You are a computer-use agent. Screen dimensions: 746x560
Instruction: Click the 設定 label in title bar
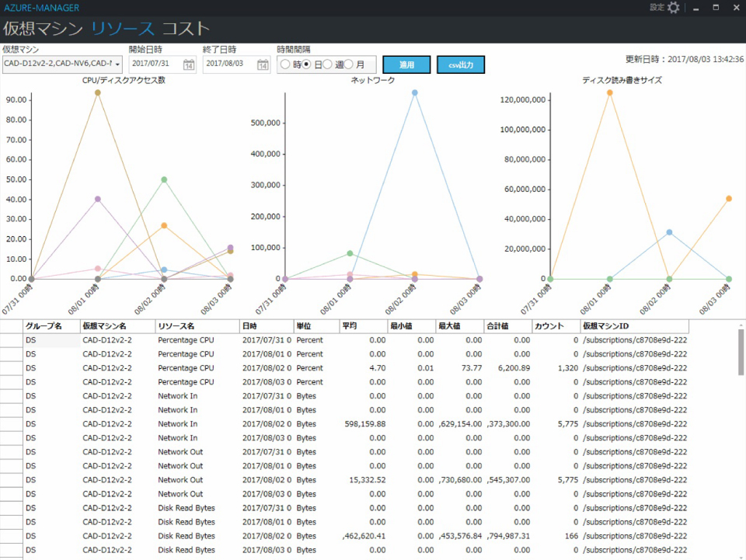(x=657, y=7)
